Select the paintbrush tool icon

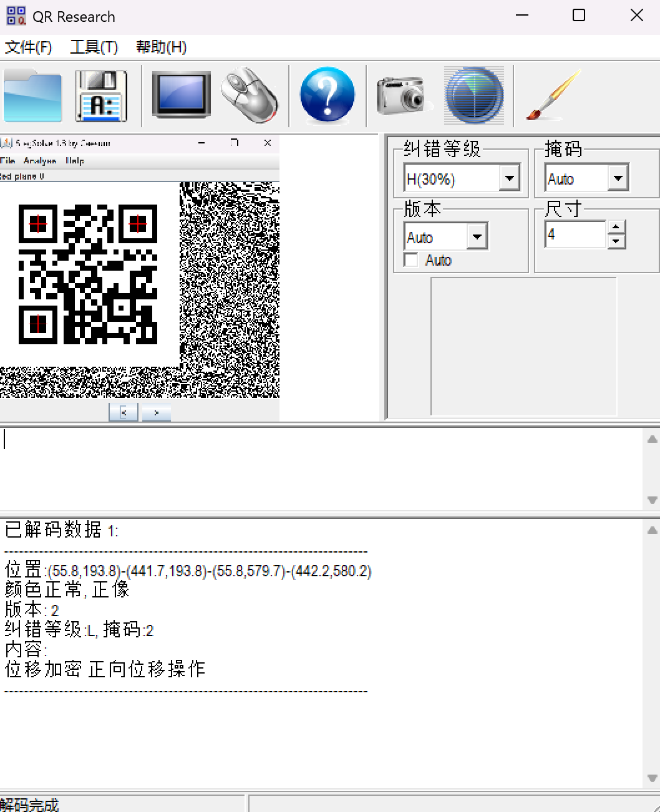(x=553, y=95)
